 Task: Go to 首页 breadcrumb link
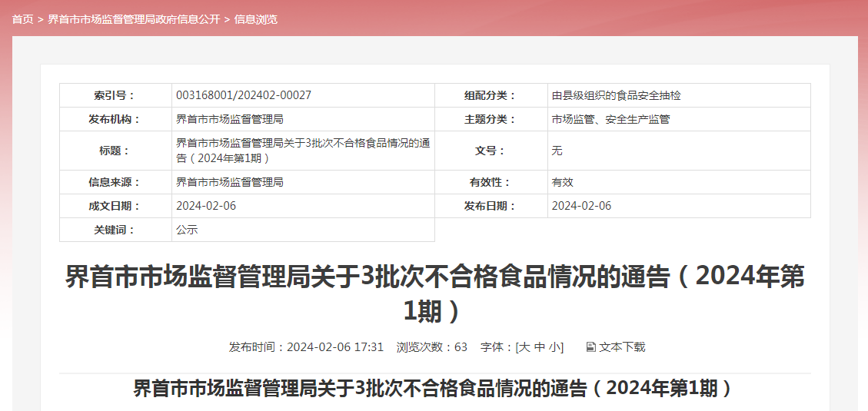tap(23, 19)
